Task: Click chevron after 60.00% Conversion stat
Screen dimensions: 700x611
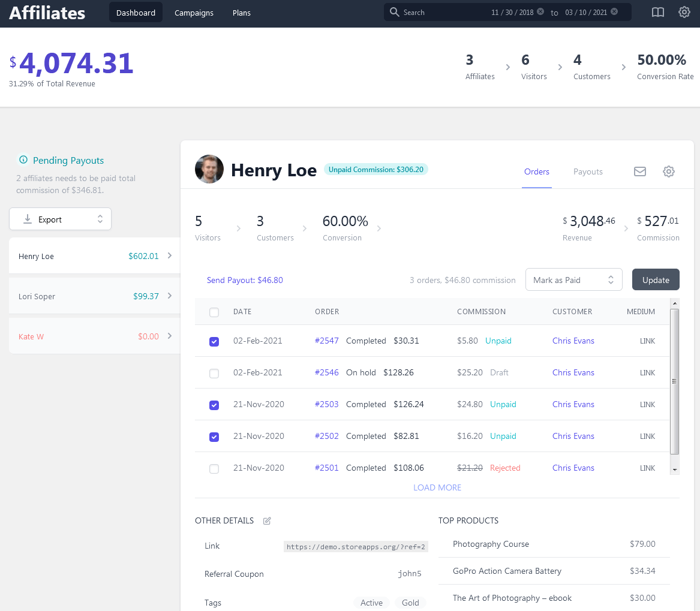Action: (x=379, y=228)
